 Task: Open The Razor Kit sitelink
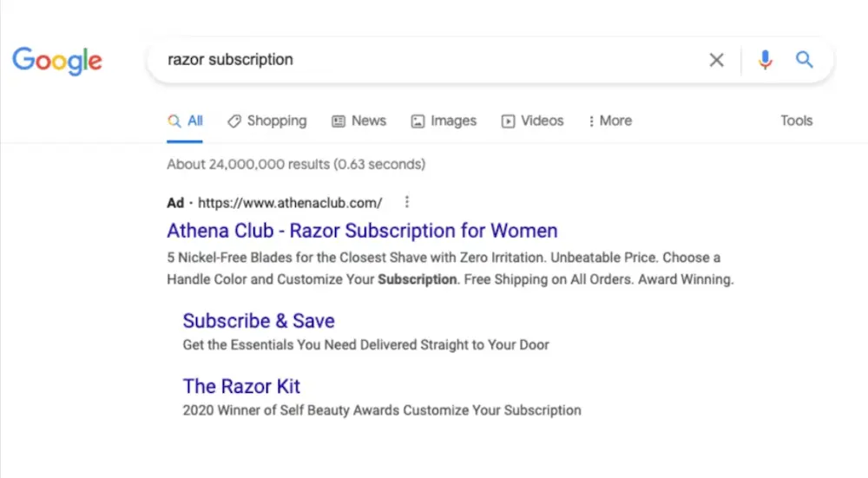(241, 386)
